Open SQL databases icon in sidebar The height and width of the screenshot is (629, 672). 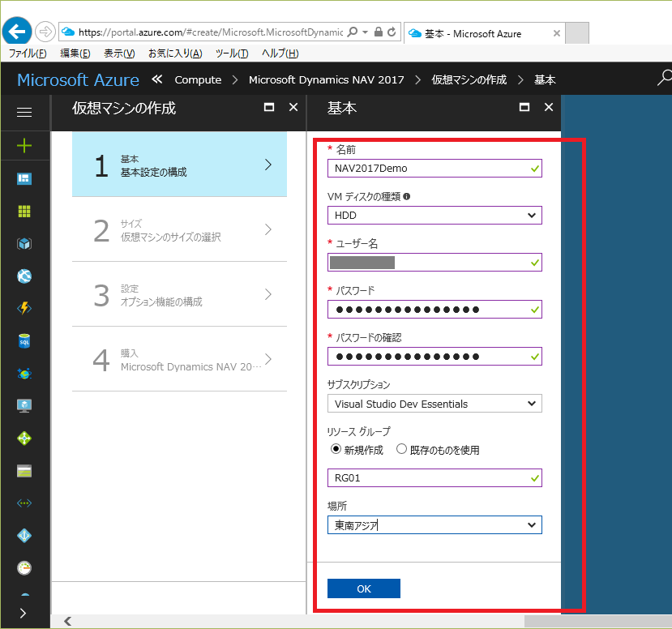24,341
